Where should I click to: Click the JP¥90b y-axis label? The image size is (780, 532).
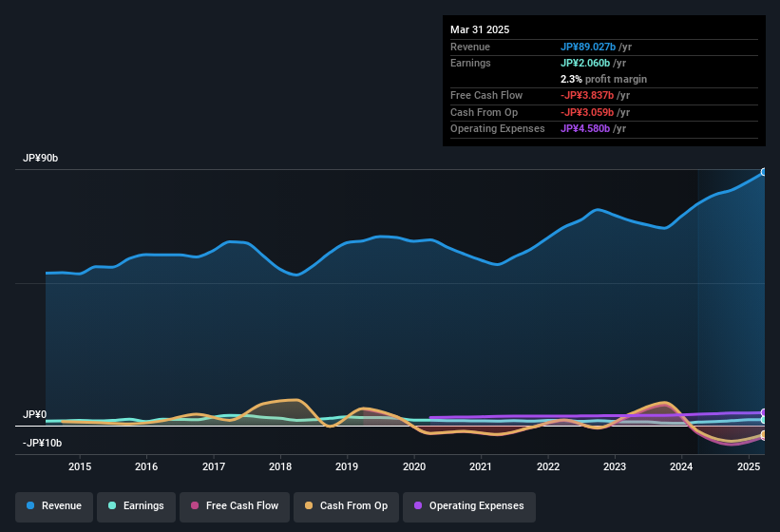[x=40, y=158]
